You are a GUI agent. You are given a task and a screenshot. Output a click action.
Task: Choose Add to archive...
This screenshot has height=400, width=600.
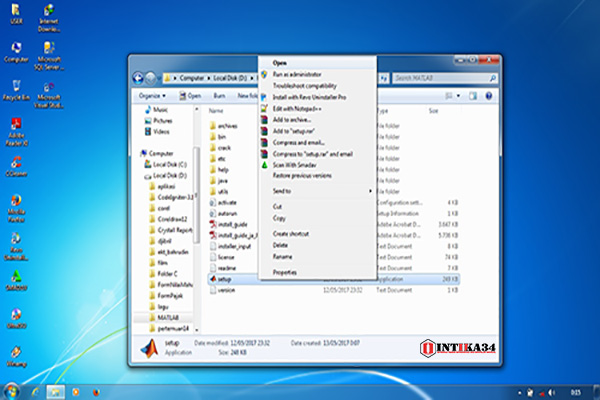click(318, 120)
